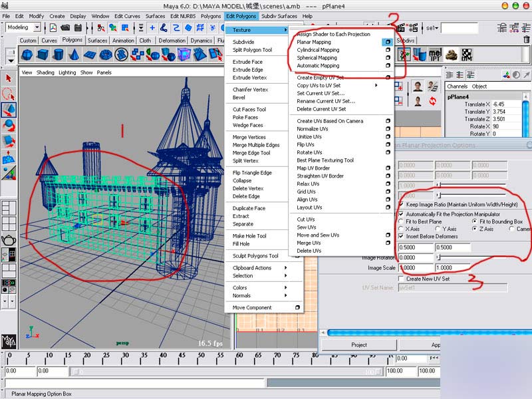This screenshot has width=532, height=399.
Task: Click the first Image Scale field
Action: pos(414,267)
